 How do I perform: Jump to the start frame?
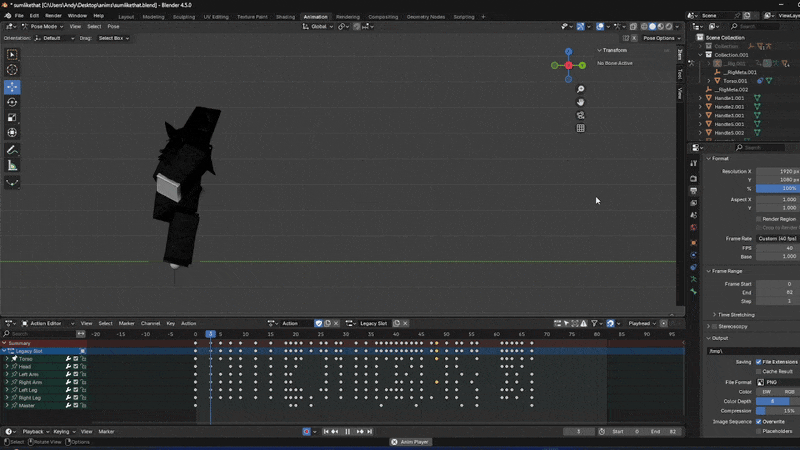click(326, 432)
